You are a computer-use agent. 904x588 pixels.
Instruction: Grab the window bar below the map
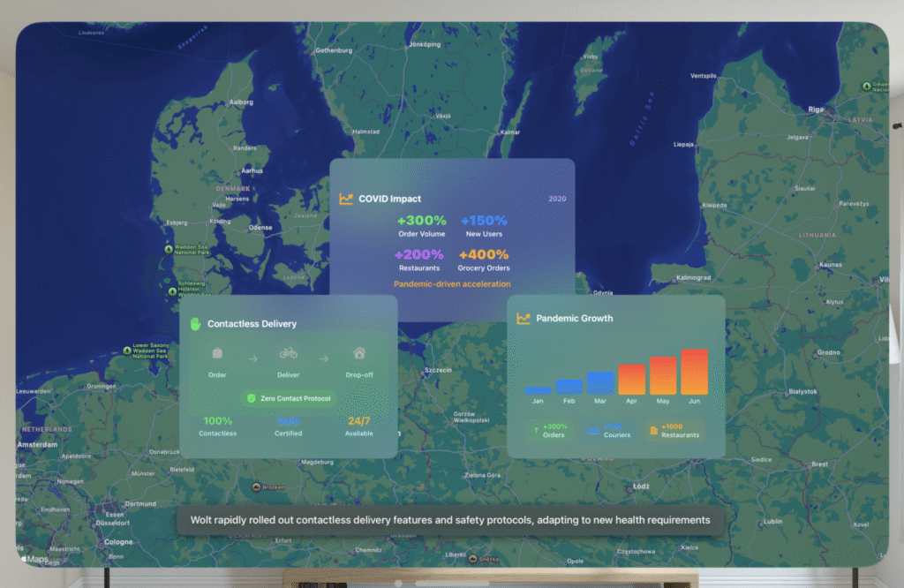click(x=452, y=584)
